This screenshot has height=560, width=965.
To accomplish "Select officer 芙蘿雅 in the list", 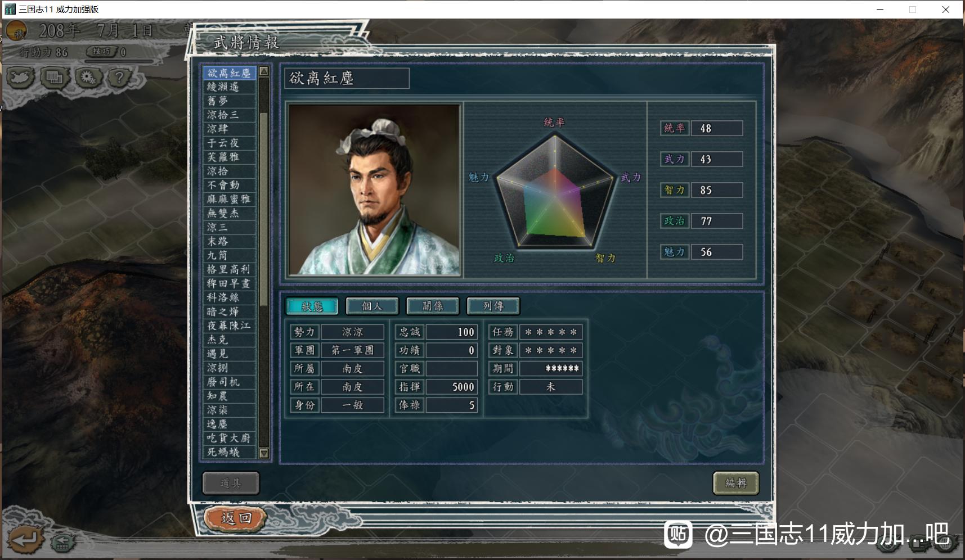I will click(230, 157).
